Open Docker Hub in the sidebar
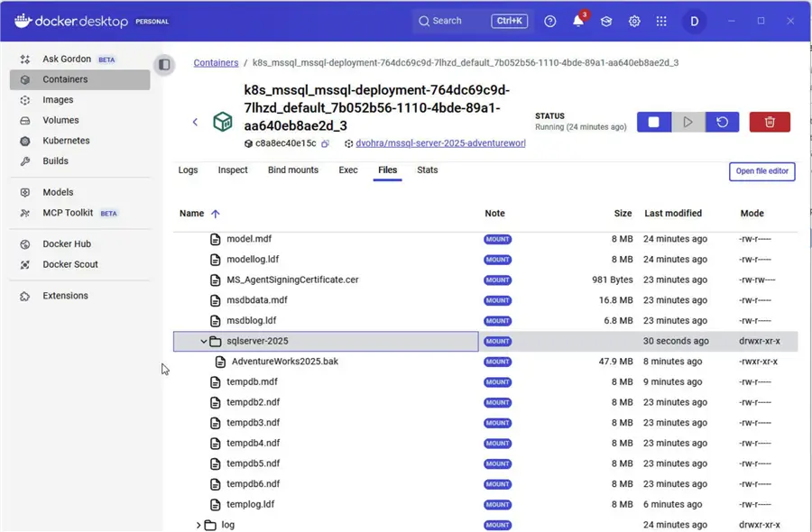This screenshot has height=532, width=812. pos(79,244)
